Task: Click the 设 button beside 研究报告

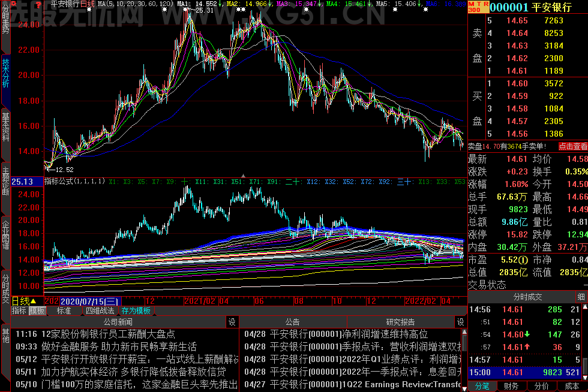Action: [461, 322]
